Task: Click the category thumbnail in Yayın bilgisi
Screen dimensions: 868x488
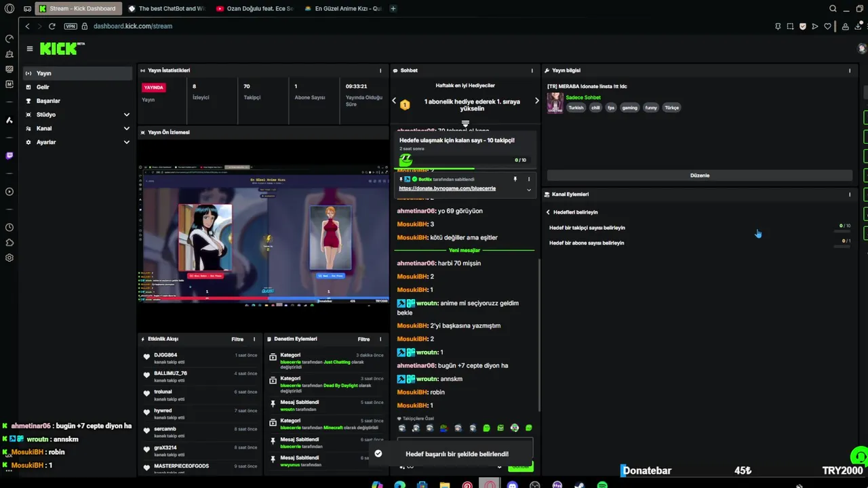Action: pos(555,103)
